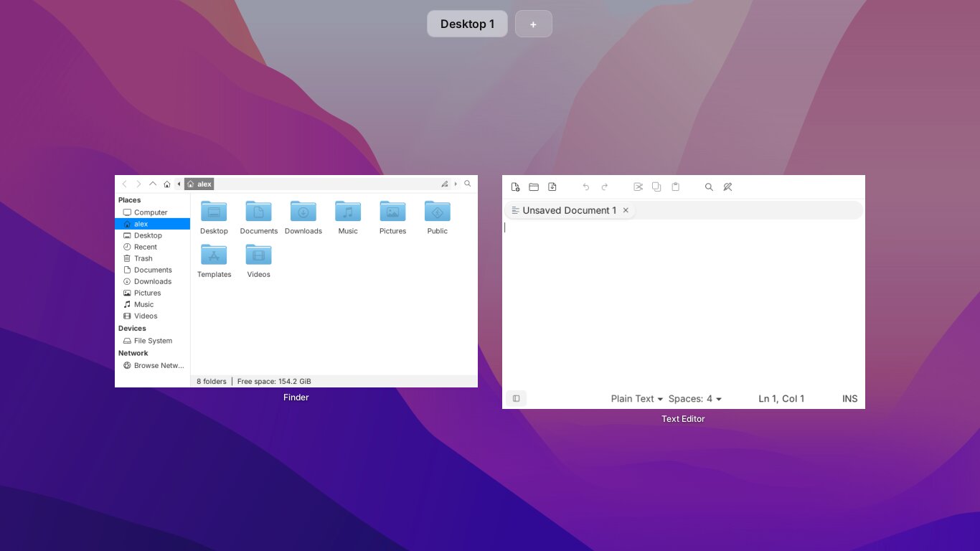Select the Finder window thumbnail label
The image size is (980, 551).
[x=296, y=397]
